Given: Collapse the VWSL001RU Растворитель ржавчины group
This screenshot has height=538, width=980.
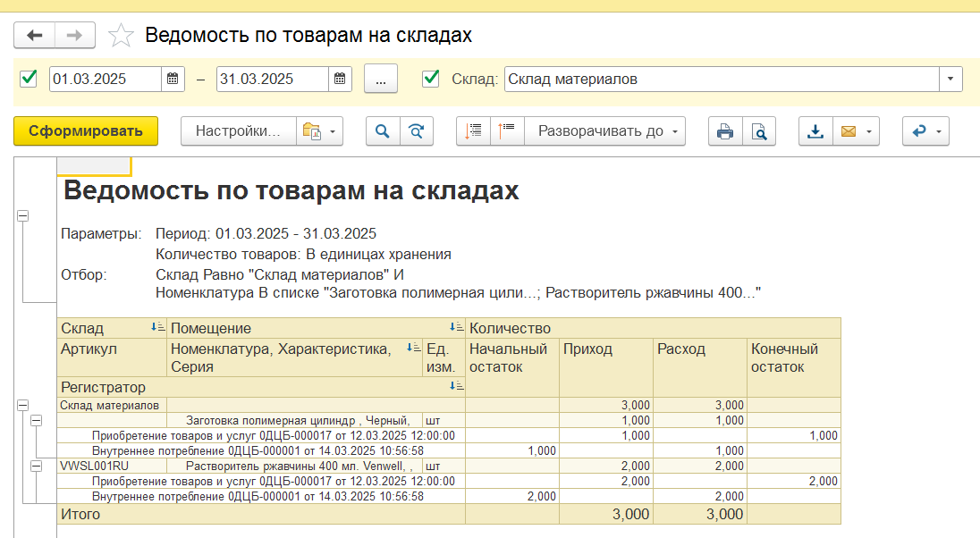Looking at the screenshot, I should 37,467.
